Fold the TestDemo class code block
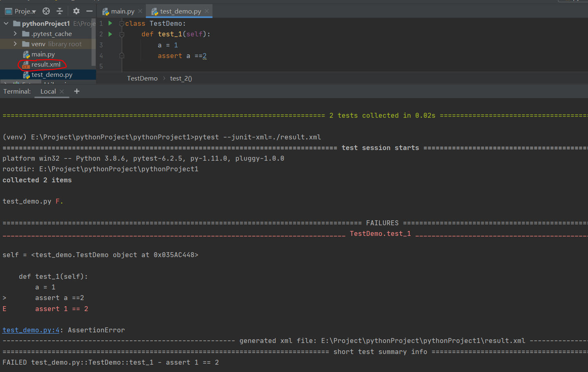The image size is (588, 372). click(121, 24)
